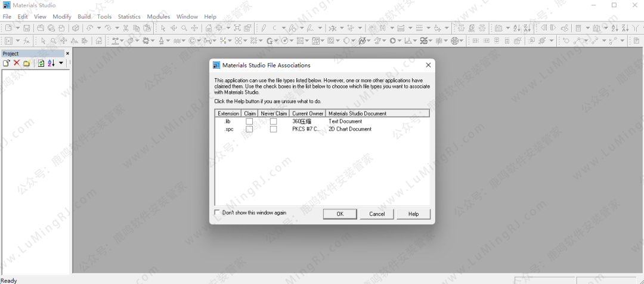Viewport: 644px width, 284px height.
Task: Open the Statistics menu
Action: tap(129, 17)
